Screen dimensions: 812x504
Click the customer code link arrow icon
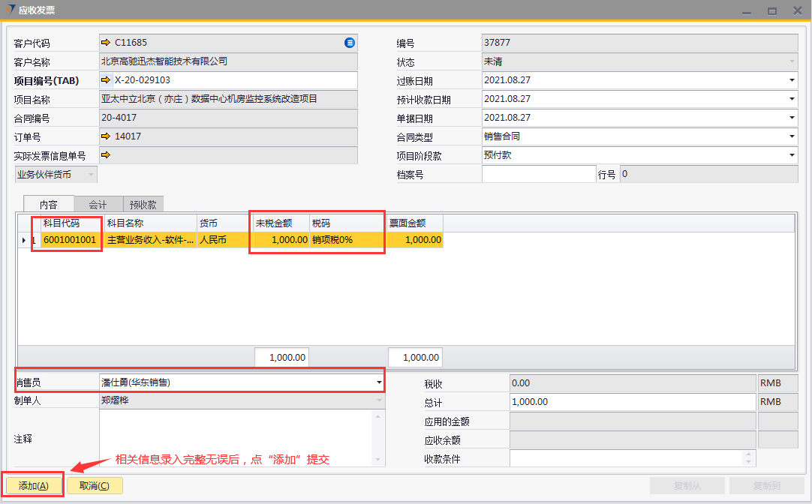(106, 43)
